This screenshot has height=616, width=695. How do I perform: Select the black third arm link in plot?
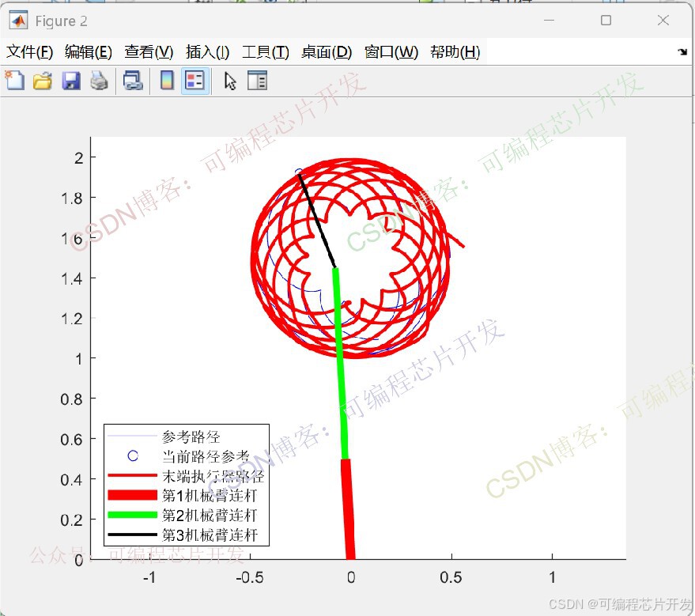pyautogui.click(x=317, y=221)
